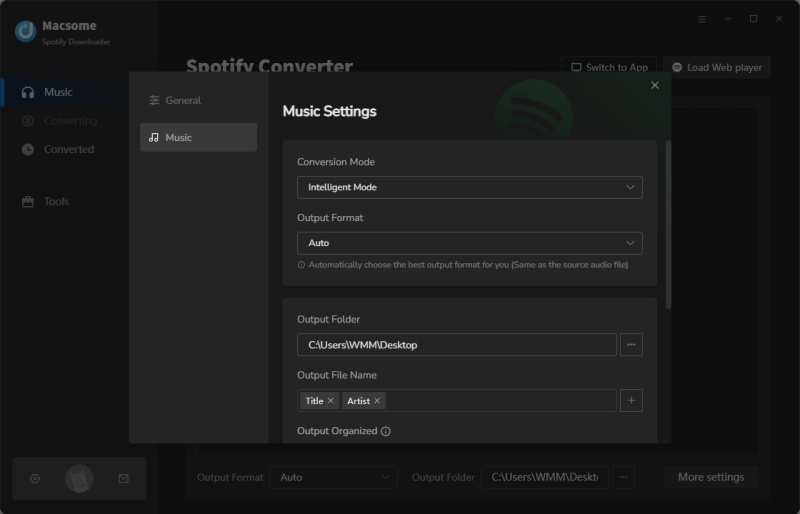
Task: Expand bottom bar Output Format dropdown
Action: point(333,477)
